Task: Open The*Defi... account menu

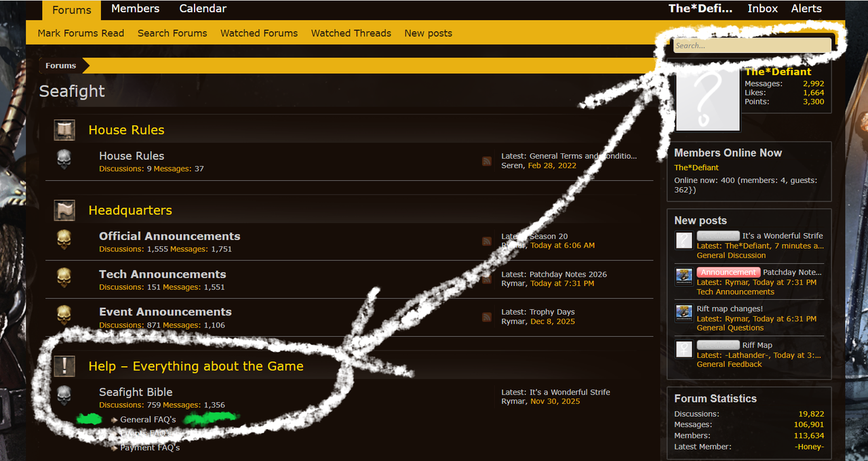Action: pyautogui.click(x=701, y=9)
